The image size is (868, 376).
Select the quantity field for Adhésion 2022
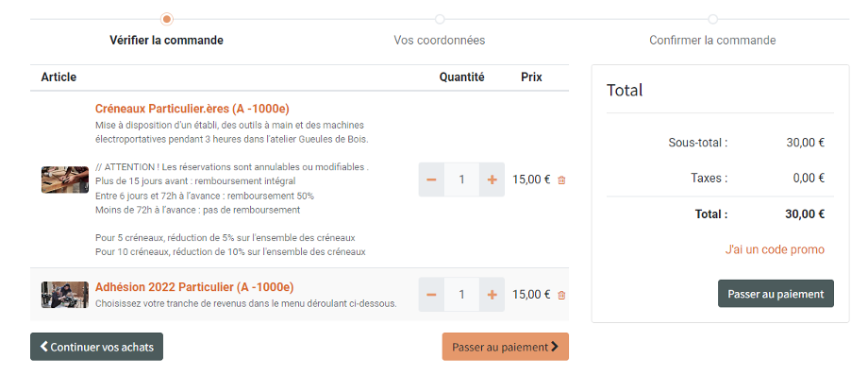[461, 295]
